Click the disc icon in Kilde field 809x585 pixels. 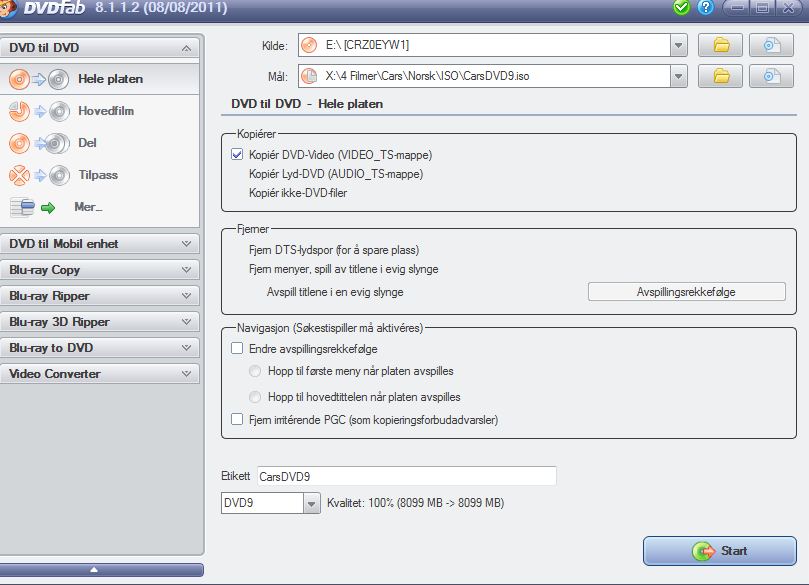tap(309, 45)
